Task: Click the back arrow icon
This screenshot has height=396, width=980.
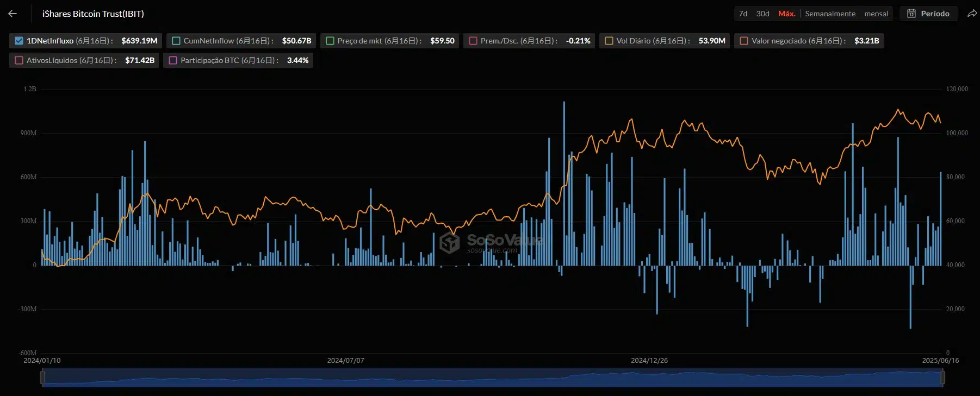Action: (x=13, y=14)
